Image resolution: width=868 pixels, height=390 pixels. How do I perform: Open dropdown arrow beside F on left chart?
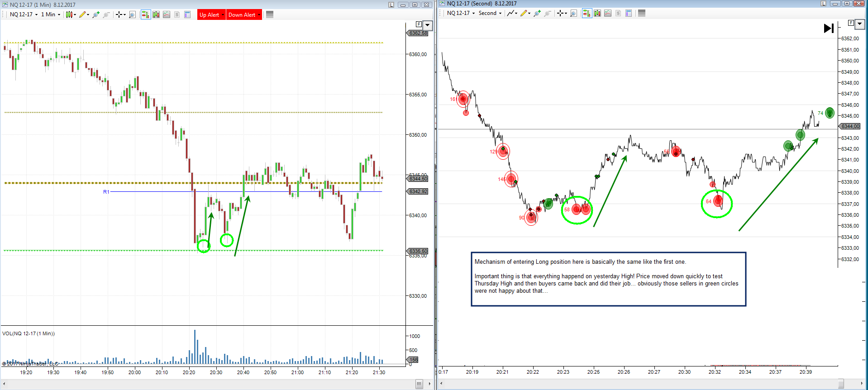coord(428,25)
